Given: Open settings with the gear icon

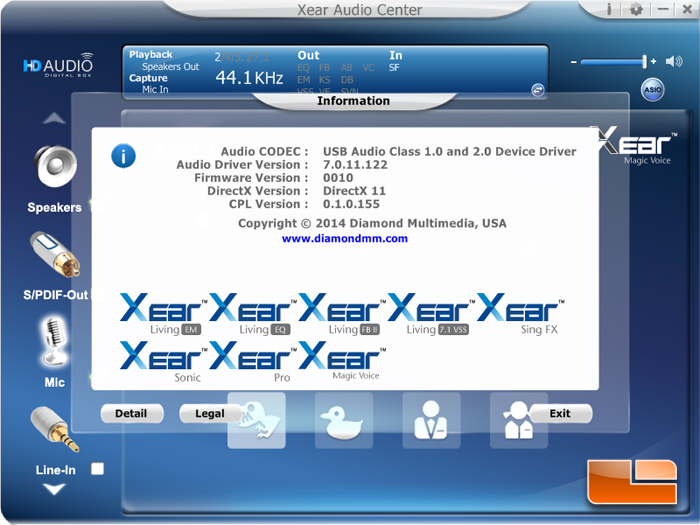Looking at the screenshot, I should click(x=636, y=9).
